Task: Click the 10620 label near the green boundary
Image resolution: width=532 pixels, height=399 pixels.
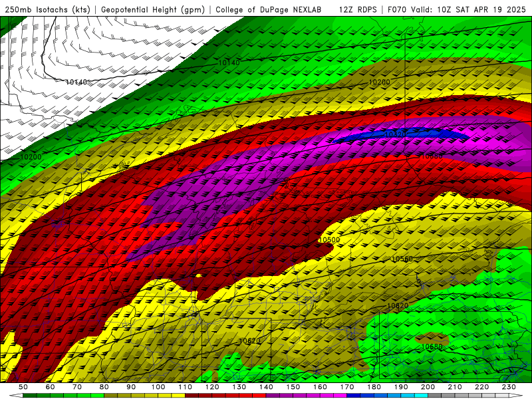Action: (398, 306)
